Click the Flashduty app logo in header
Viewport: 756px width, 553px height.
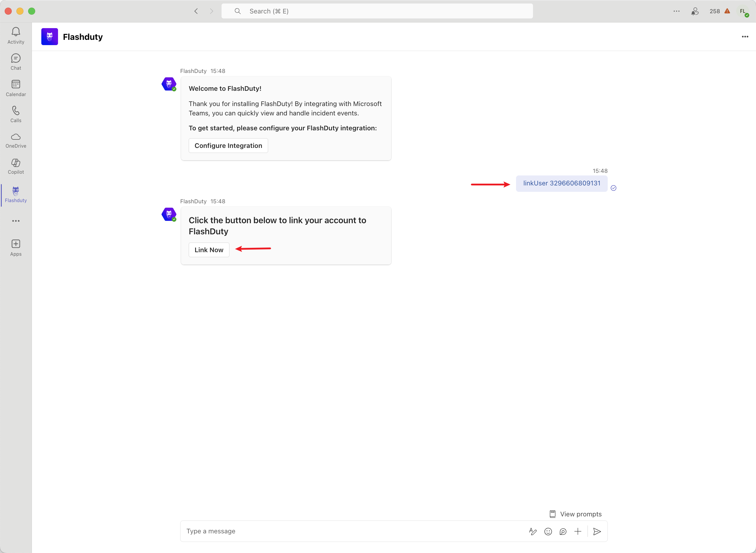[50, 37]
